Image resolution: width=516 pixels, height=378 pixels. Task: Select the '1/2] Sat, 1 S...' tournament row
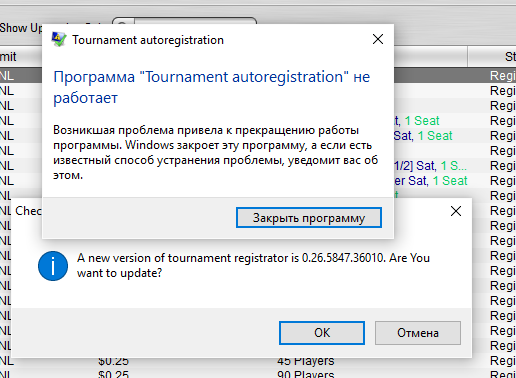[x=430, y=166]
